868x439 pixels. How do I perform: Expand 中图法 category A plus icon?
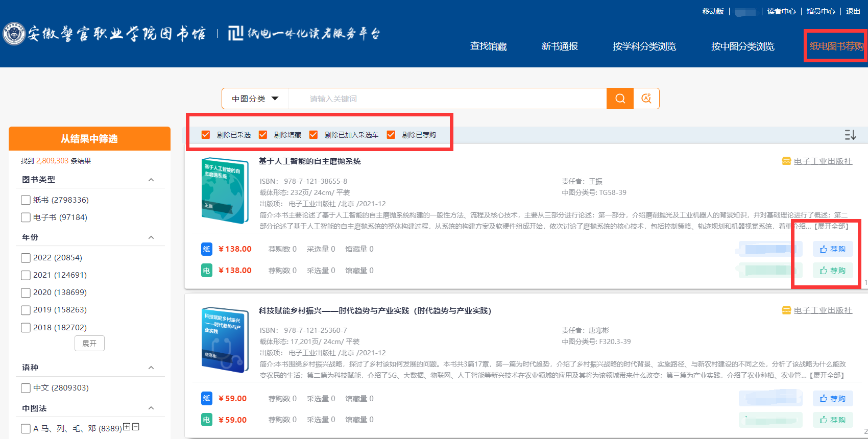[x=127, y=427]
